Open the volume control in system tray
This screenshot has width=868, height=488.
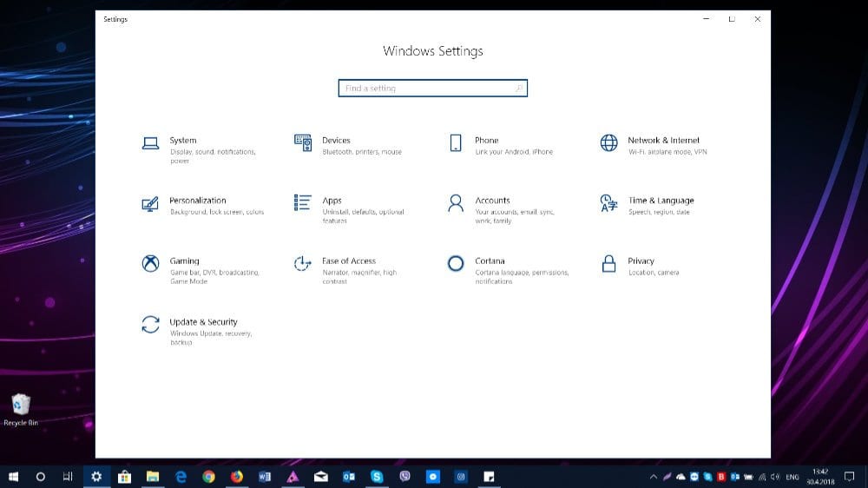coord(775,477)
